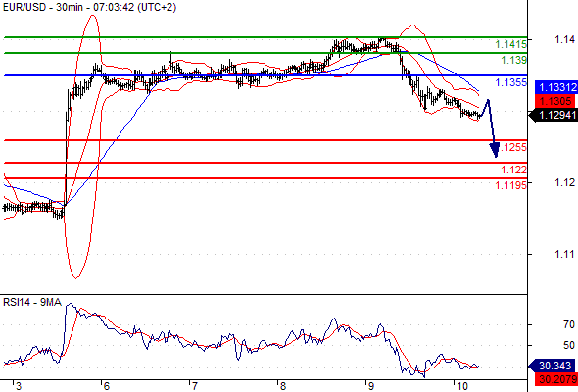Click date marker 7 on time axis
The width and height of the screenshot is (578, 392).
tap(194, 386)
